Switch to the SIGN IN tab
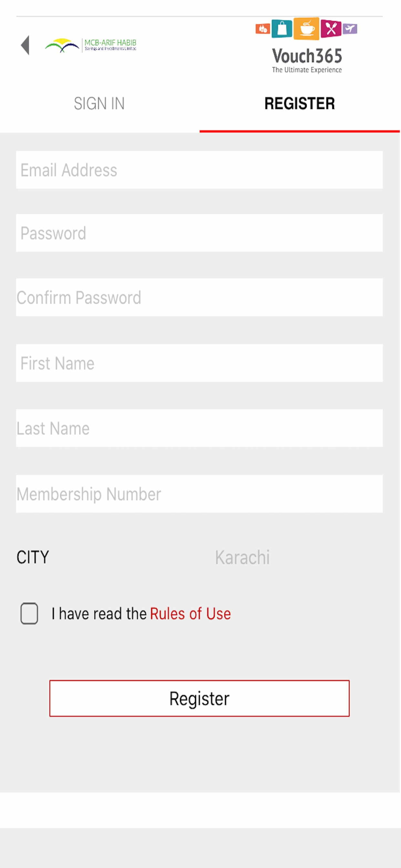Image resolution: width=401 pixels, height=868 pixels. [99, 104]
